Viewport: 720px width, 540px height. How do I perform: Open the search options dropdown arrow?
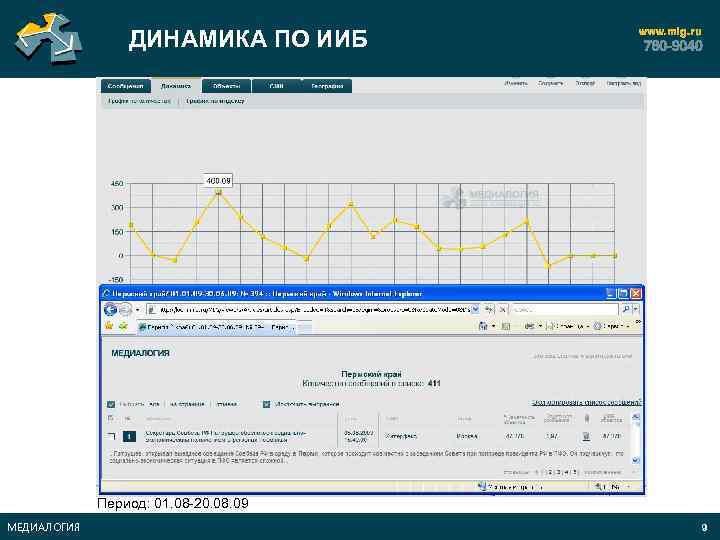[x=636, y=310]
